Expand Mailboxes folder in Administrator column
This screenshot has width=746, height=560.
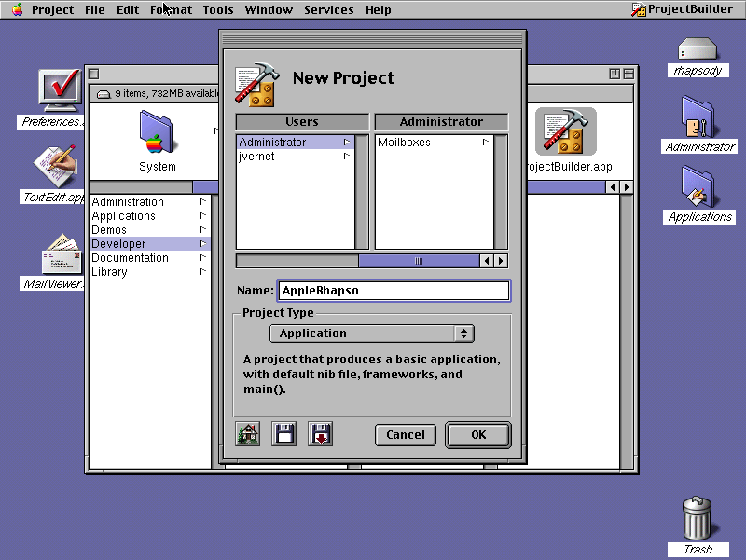tap(485, 143)
